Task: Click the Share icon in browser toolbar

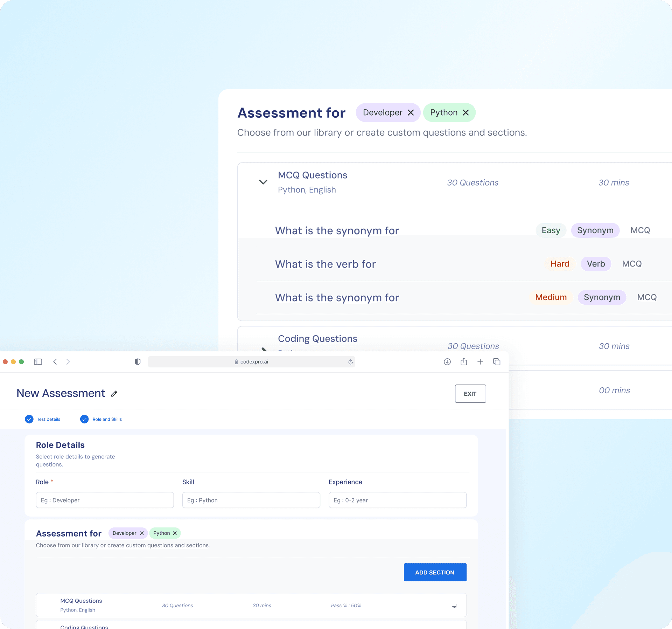Action: (464, 362)
